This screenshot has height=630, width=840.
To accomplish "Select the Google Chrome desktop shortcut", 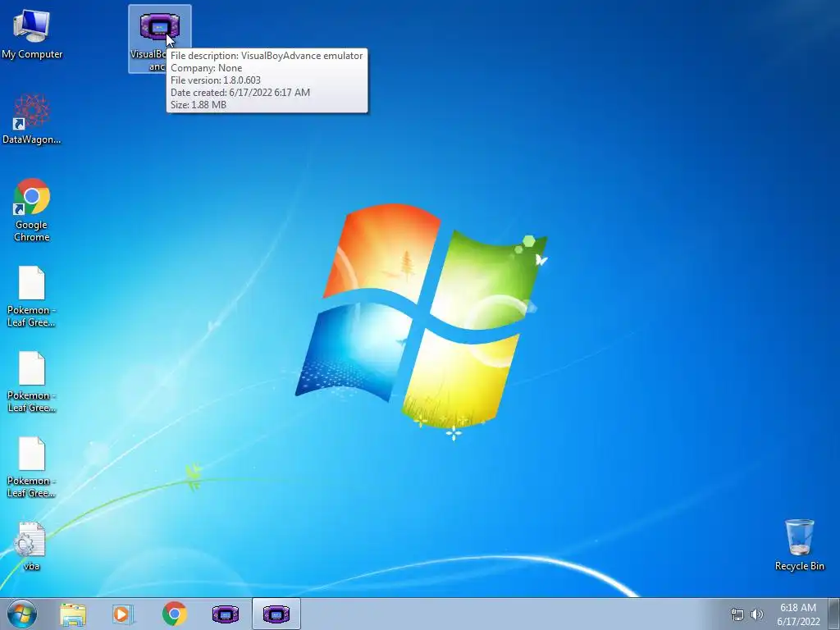I will tap(32, 209).
